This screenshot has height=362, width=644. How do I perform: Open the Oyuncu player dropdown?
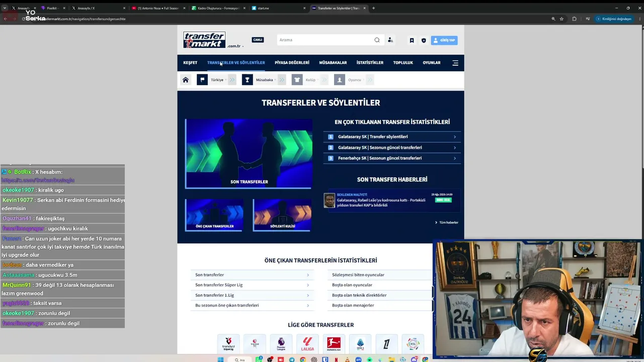(357, 80)
